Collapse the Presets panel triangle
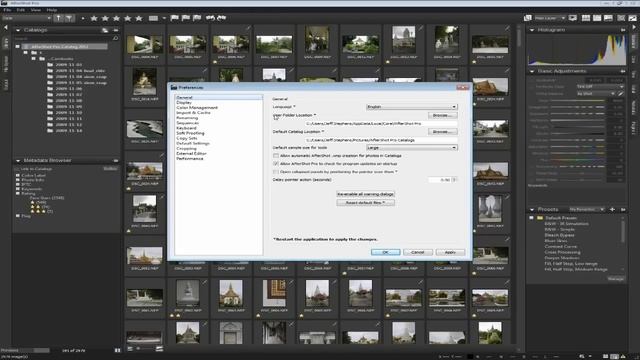This screenshot has height=360, width=640. (532, 209)
